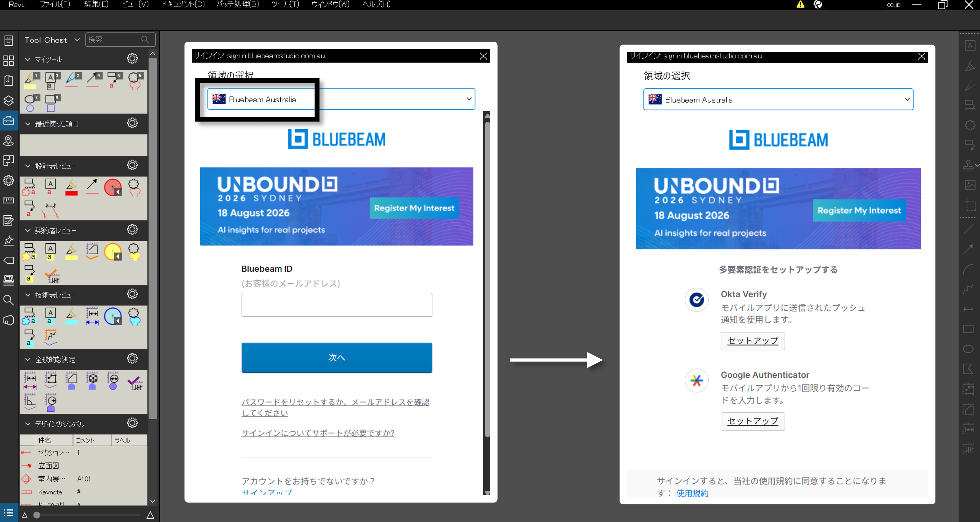Open the ヘルプ(H) menu
Image resolution: width=980 pixels, height=522 pixels.
(376, 5)
